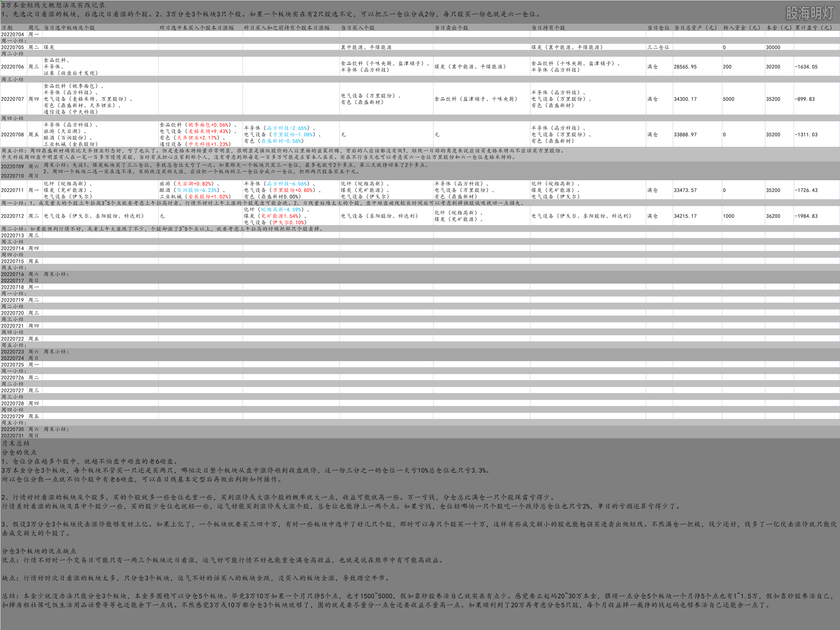This screenshot has width=840, height=630.
Task: Click the 分仓3个板块的优点缺点 heading
Action: tap(39, 551)
